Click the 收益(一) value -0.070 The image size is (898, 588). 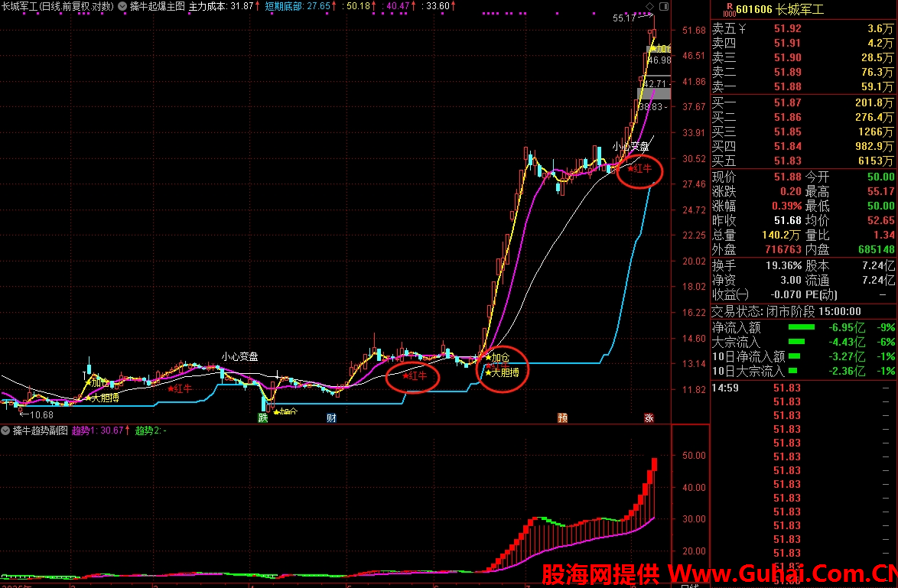click(x=786, y=295)
